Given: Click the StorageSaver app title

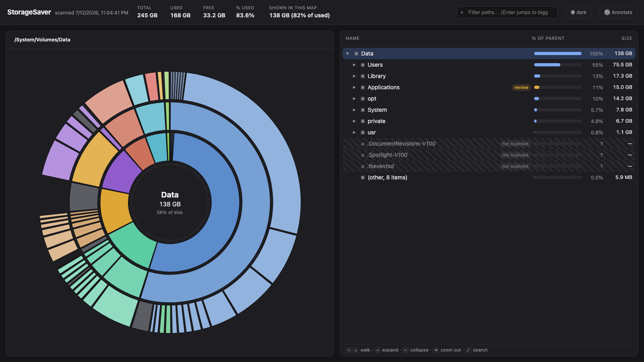Looking at the screenshot, I should tap(29, 12).
